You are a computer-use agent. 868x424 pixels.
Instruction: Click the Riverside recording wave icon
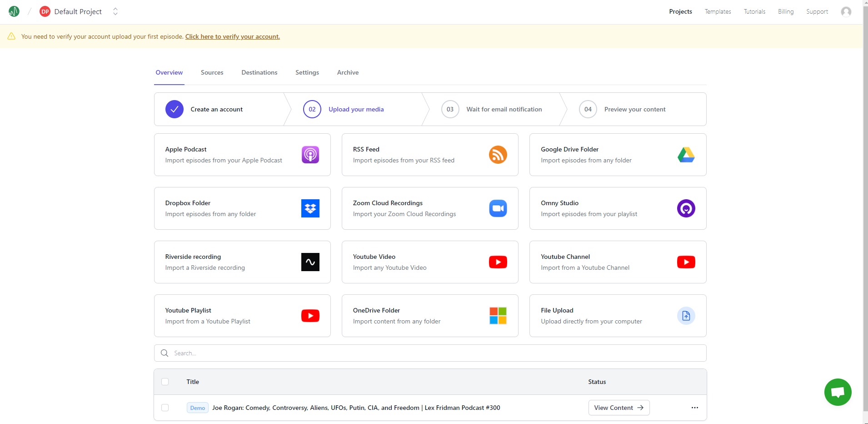pos(310,262)
